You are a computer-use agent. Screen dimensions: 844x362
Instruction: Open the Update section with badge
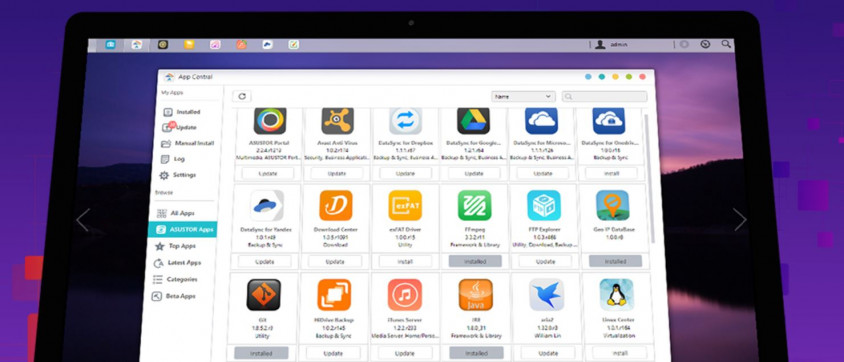[x=180, y=127]
